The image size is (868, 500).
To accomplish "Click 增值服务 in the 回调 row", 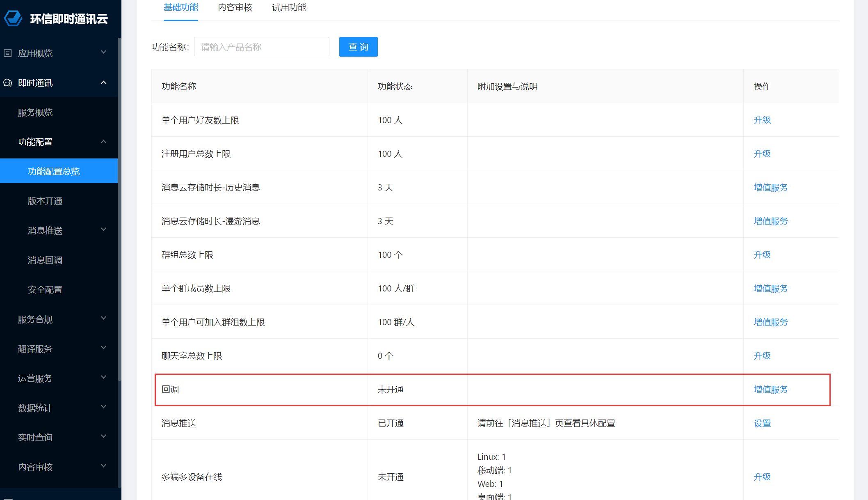I will [771, 390].
